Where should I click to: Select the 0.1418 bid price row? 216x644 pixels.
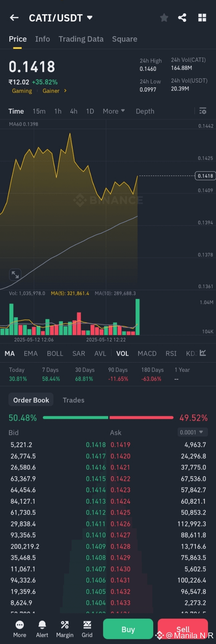95,445
